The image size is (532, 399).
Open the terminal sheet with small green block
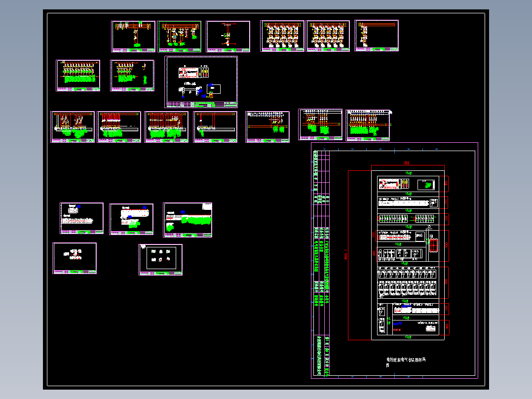click(131, 219)
